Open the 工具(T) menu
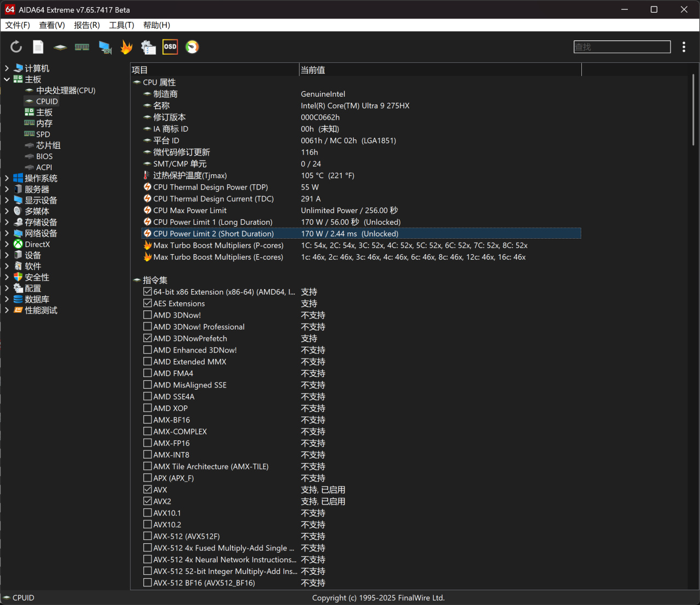700x605 pixels. point(121,25)
